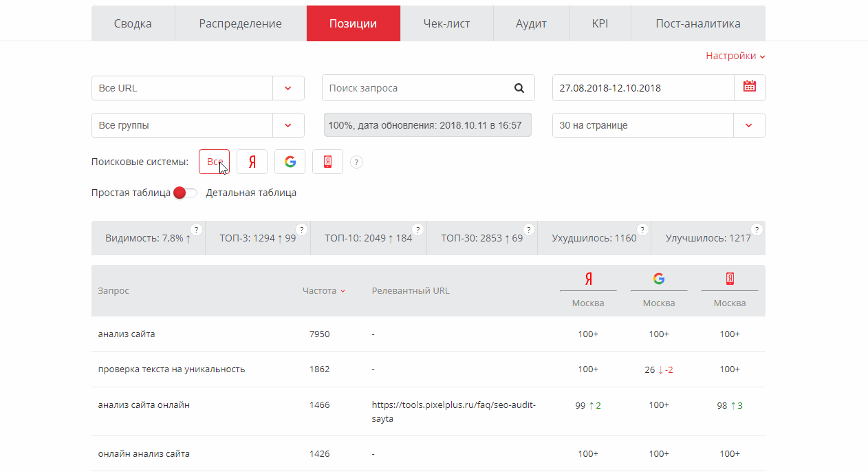Expand the Настройки settings menu
Viewport: 868px width, 474px height.
tap(736, 56)
